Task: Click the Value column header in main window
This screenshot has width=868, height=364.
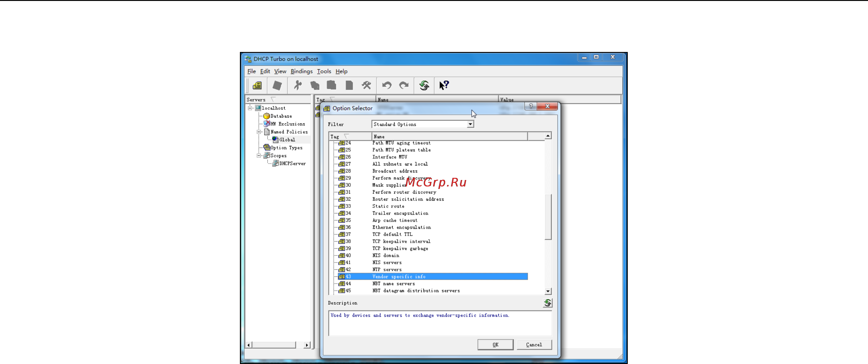Action: point(559,100)
